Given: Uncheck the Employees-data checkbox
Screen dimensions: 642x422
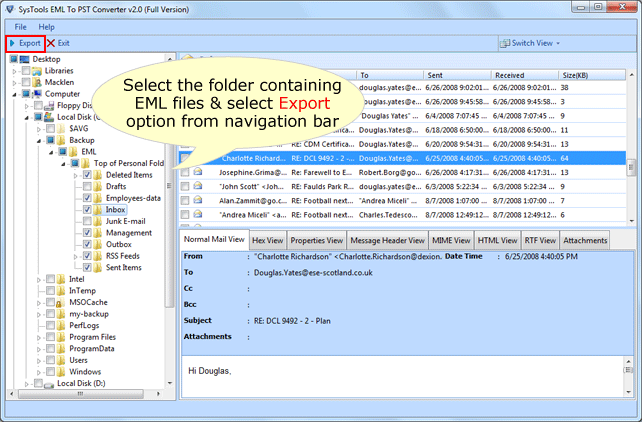Looking at the screenshot, I should click(87, 198).
